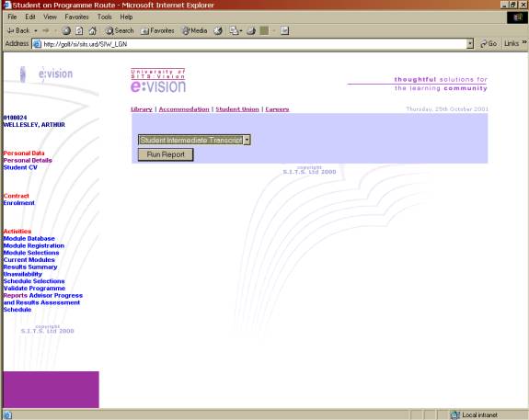Open the Edit menu
Screen dimensions: 529x420
[30, 17]
